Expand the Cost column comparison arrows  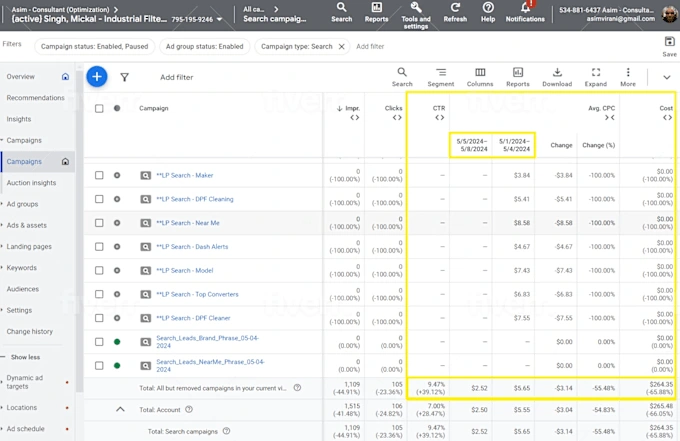[667, 118]
